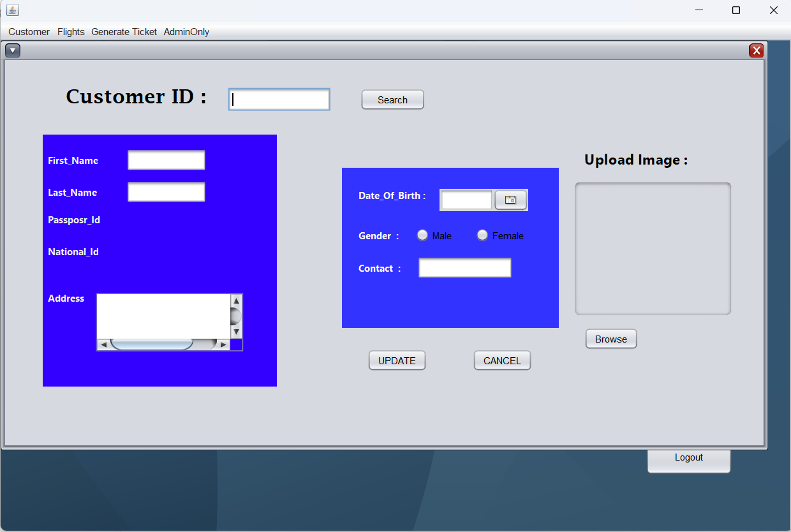Open the Generate Ticket menu

pyautogui.click(x=124, y=32)
